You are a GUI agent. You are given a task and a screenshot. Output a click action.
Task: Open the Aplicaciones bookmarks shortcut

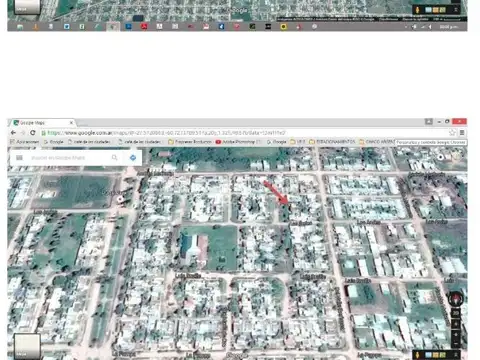pos(25,142)
